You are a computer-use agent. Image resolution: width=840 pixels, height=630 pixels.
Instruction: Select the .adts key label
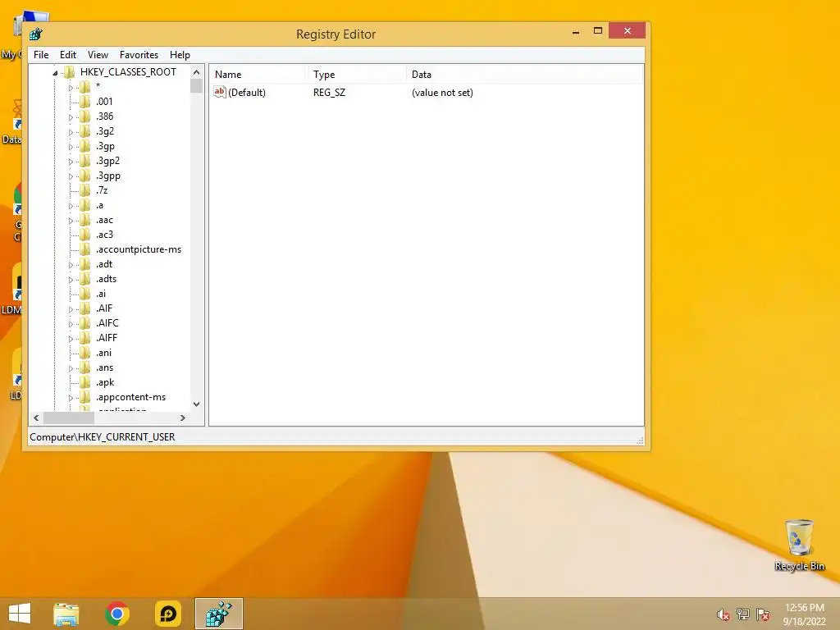pyautogui.click(x=106, y=279)
